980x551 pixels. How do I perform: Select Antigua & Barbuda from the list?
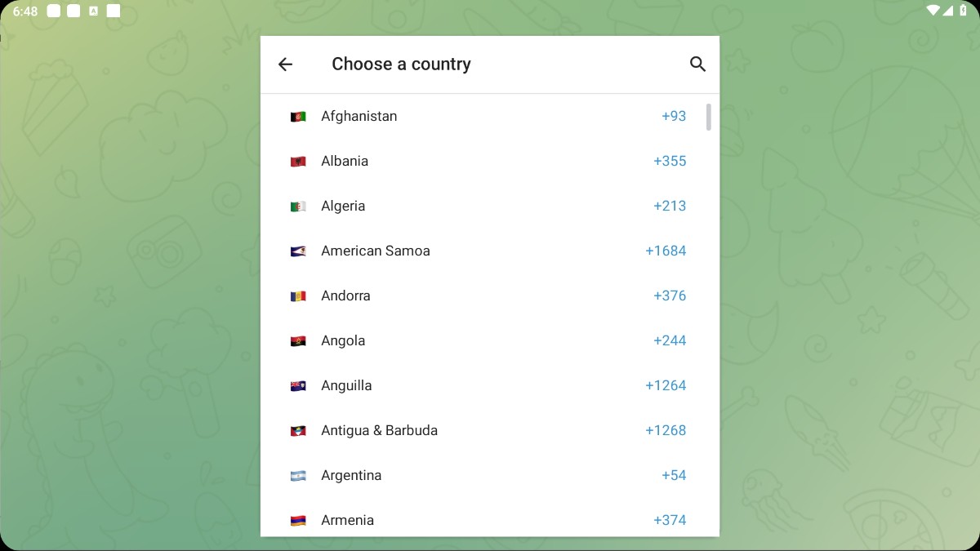pyautogui.click(x=379, y=430)
